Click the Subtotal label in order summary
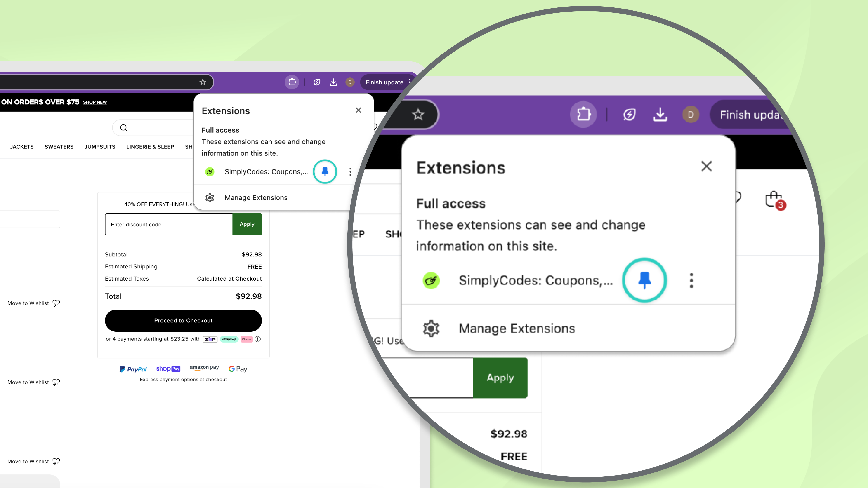Viewport: 868px width, 488px height. (116, 255)
